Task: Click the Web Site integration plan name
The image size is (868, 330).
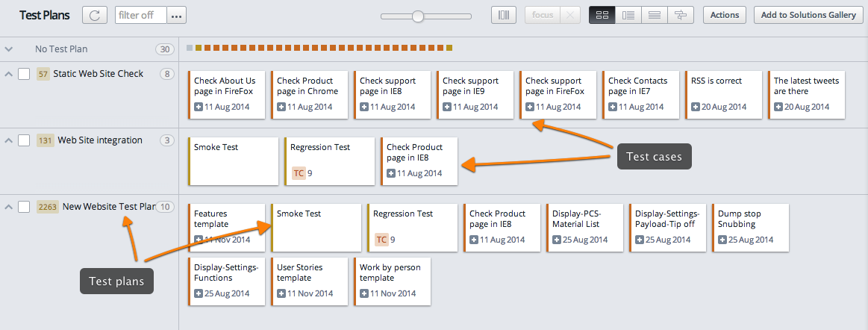Action: (x=100, y=140)
